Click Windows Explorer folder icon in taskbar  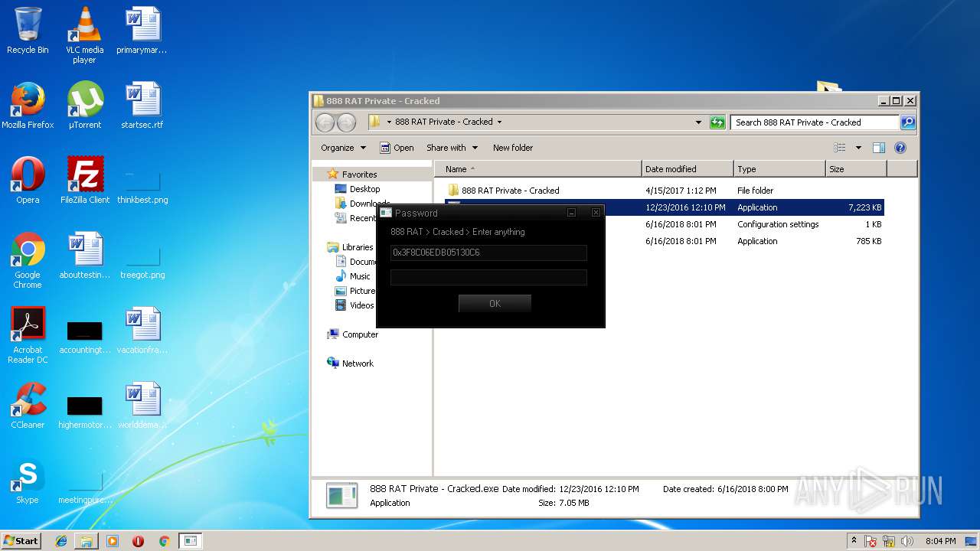click(x=87, y=541)
